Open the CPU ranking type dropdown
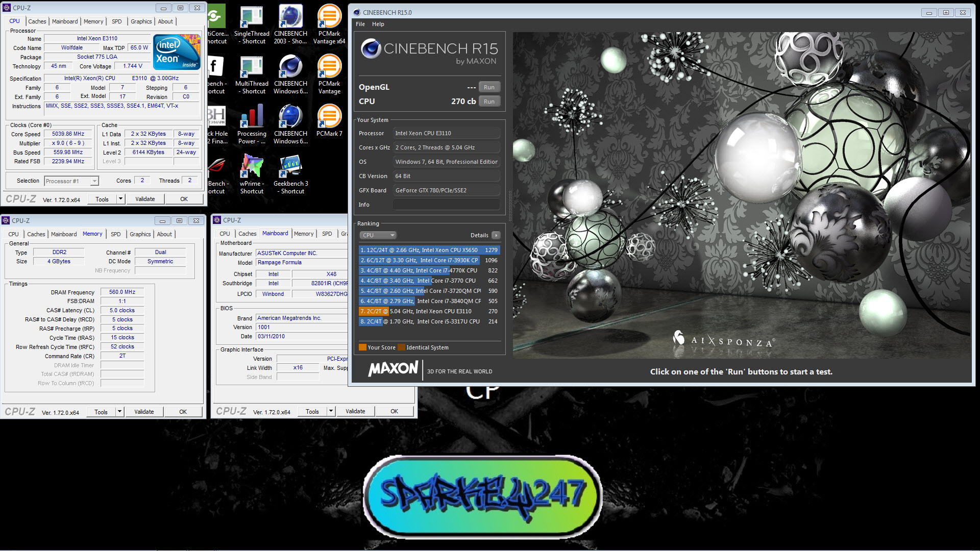Image resolution: width=980 pixels, height=551 pixels. [x=378, y=235]
